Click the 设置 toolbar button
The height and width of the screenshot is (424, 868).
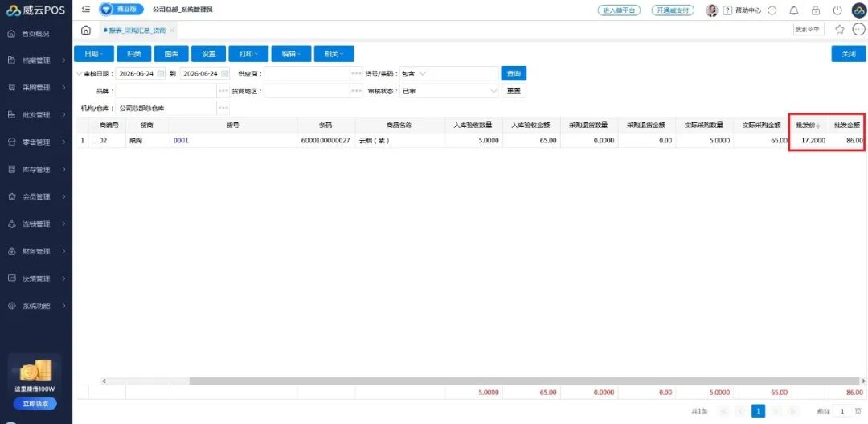(209, 54)
